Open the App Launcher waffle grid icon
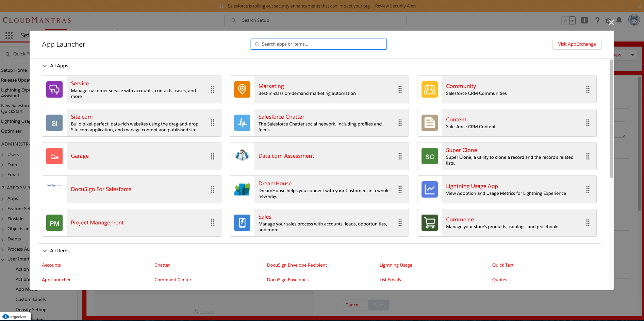Viewport: 644px width, 321px height. 9,35
